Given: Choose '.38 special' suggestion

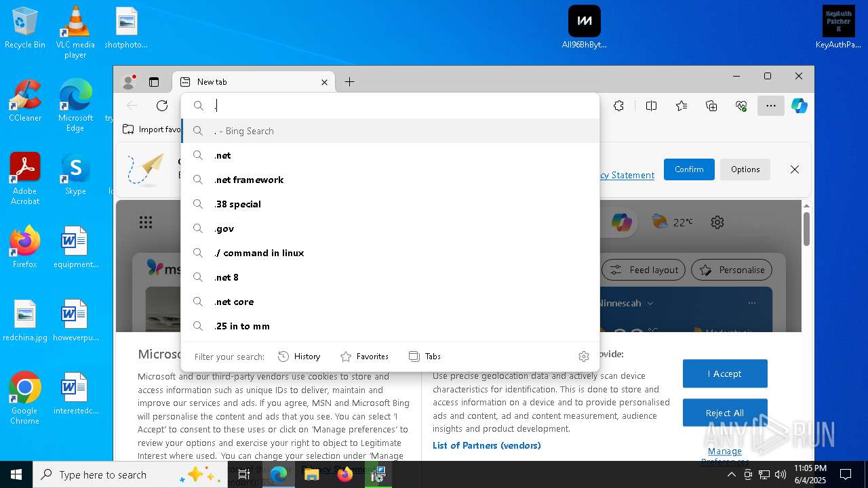Looking at the screenshot, I should [391, 204].
